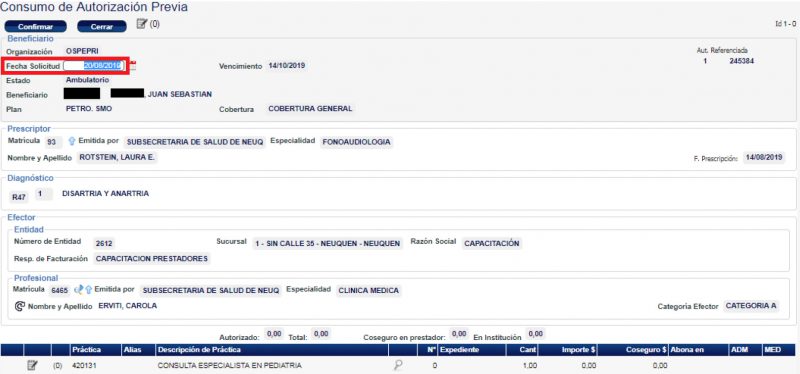Click the blue arrow icon beside Matrícula 93

pos(71,142)
